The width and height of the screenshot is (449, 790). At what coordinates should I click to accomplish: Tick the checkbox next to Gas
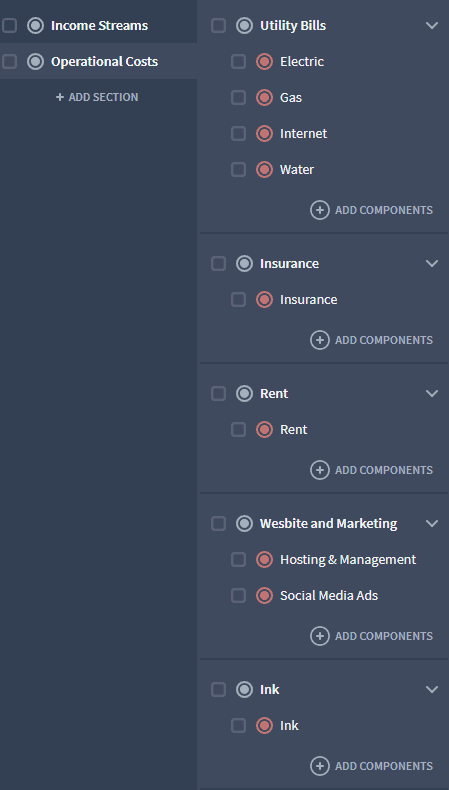click(238, 97)
